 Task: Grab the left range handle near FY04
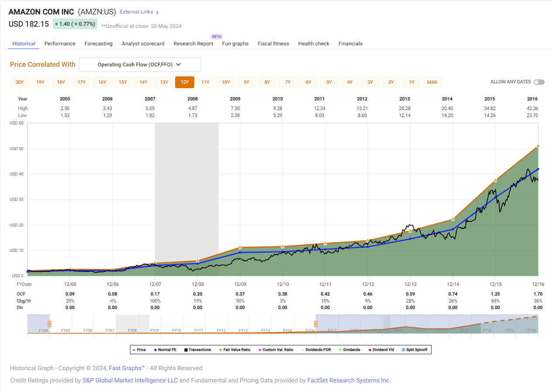click(49, 324)
